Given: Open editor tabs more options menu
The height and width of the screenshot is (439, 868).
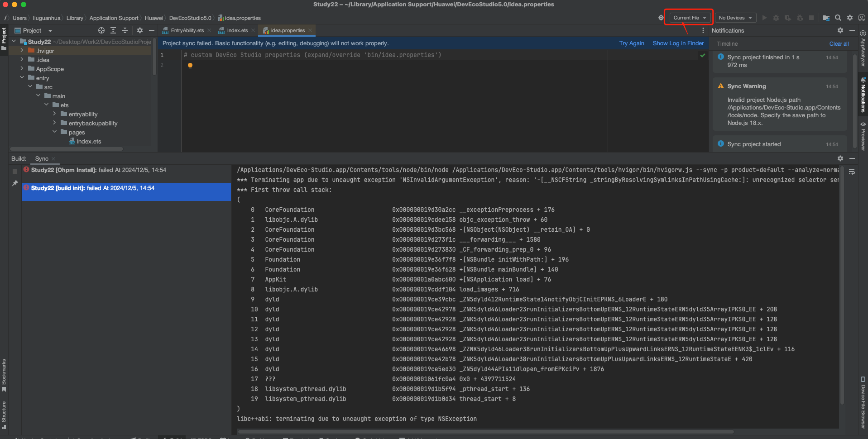Looking at the screenshot, I should [x=703, y=30].
